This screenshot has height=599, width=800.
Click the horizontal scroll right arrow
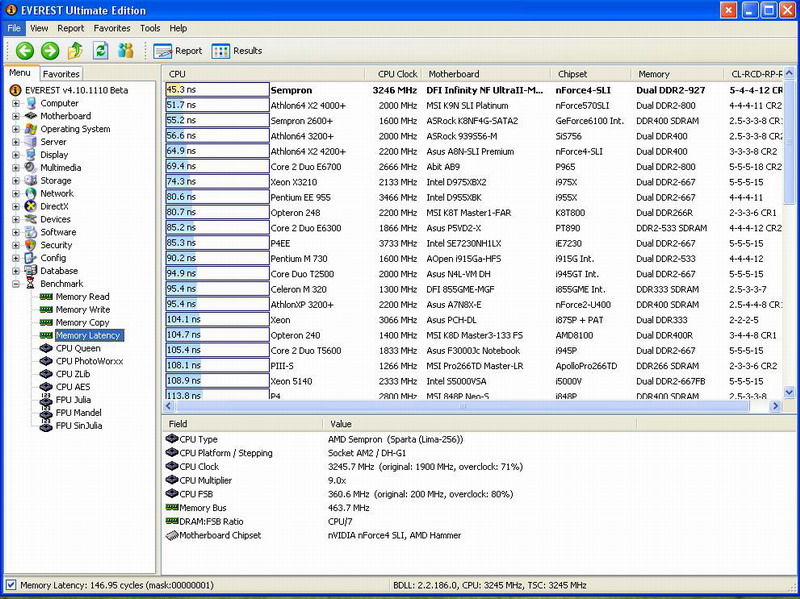776,406
